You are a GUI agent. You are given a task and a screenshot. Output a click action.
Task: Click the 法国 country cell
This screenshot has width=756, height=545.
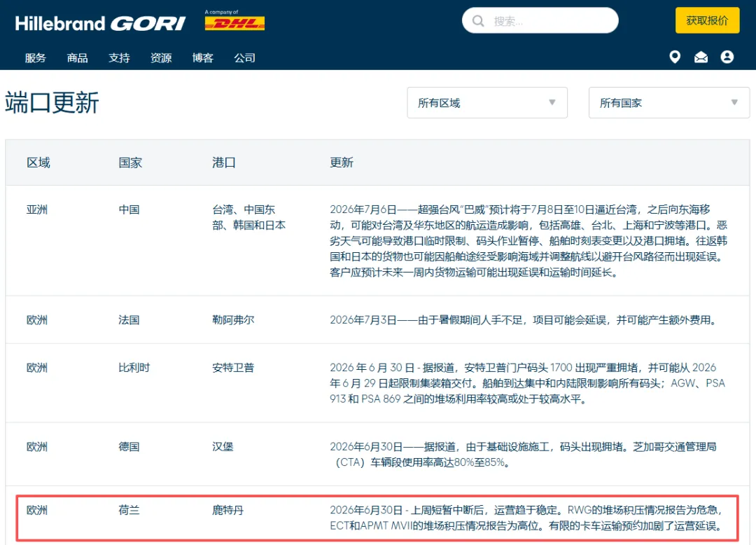coord(129,320)
